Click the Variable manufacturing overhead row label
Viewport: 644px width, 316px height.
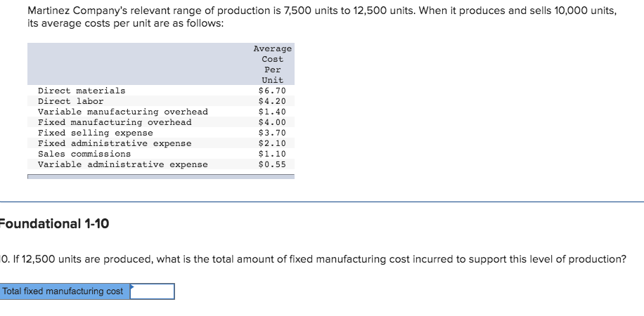(x=122, y=112)
